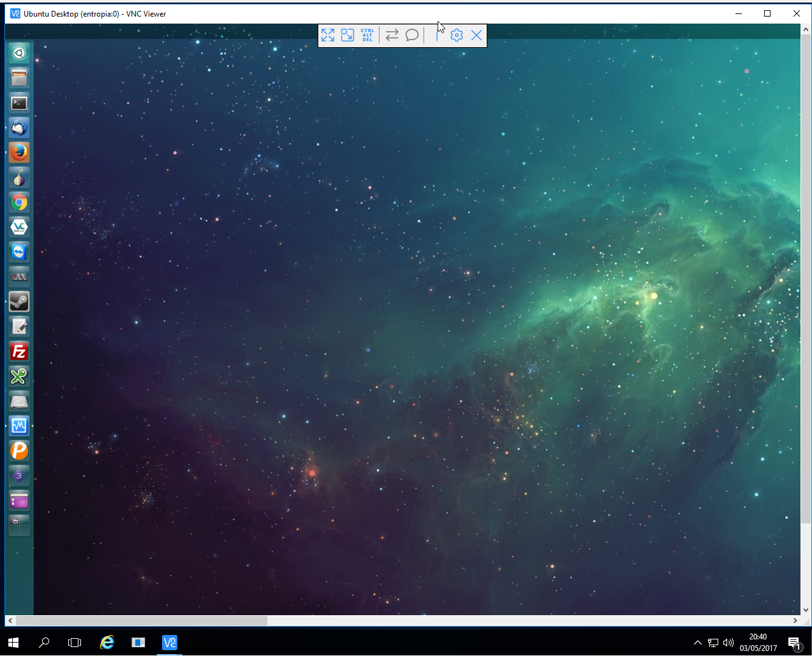Start Tor Browser onion icon
Viewport: 812px width, 656px height.
(19, 177)
